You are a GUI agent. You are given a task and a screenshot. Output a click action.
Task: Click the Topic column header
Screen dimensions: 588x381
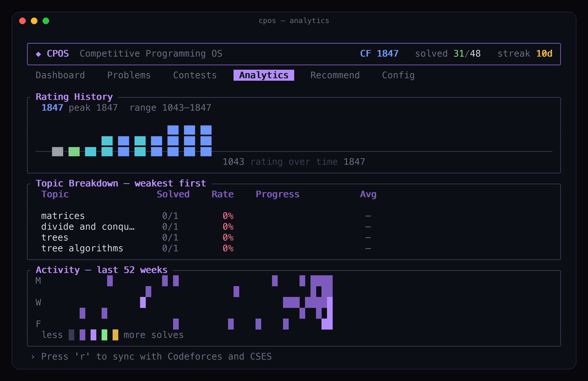[x=55, y=194]
